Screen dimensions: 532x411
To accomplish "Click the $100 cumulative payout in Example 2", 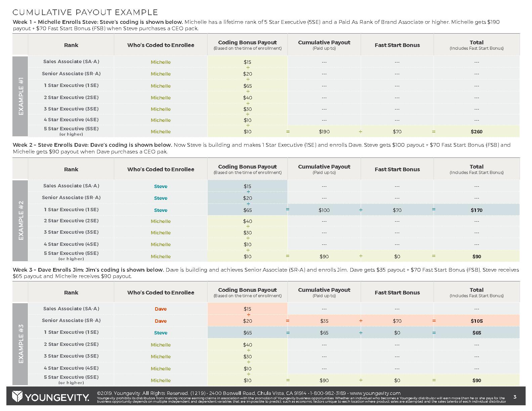I will (324, 210).
